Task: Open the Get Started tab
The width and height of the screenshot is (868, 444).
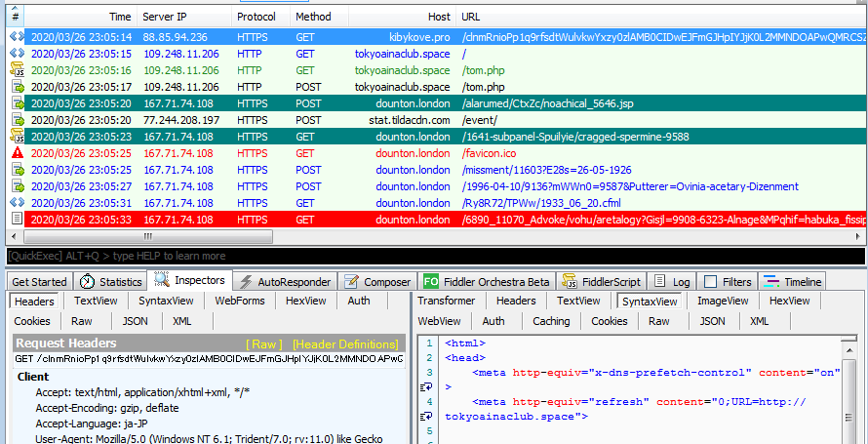Action: 39,282
